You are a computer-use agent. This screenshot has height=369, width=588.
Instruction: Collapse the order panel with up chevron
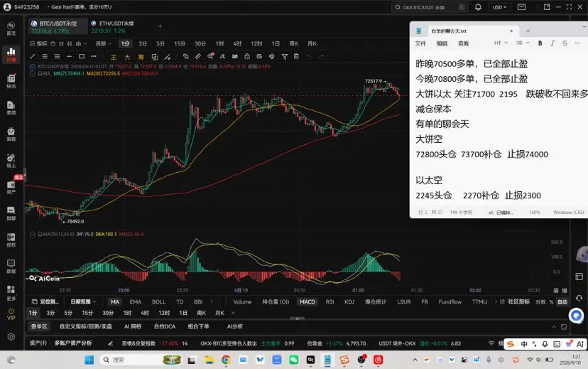554,327
